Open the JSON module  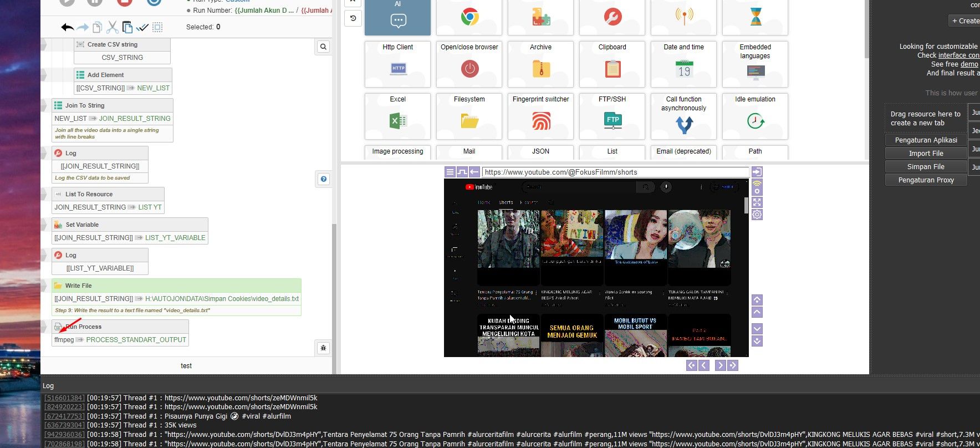[540, 152]
